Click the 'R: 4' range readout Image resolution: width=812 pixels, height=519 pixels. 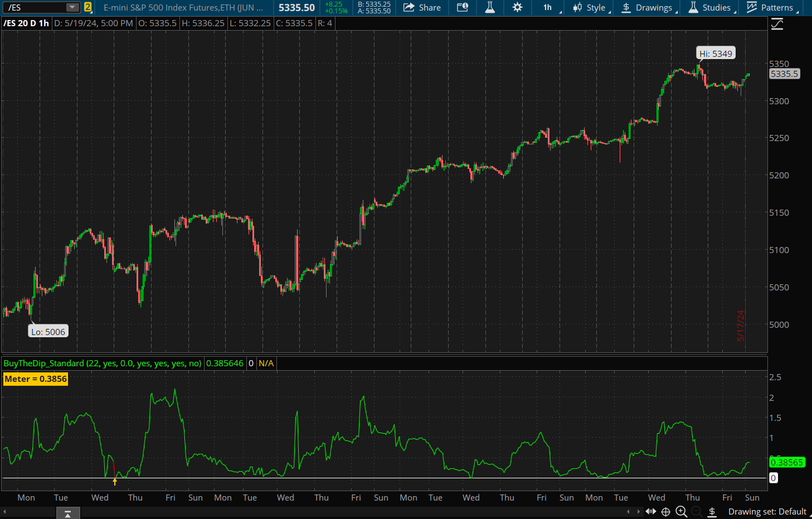325,23
